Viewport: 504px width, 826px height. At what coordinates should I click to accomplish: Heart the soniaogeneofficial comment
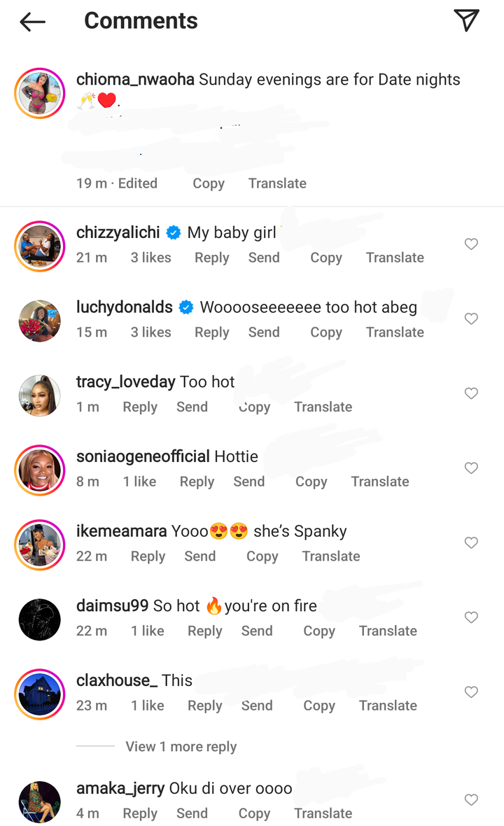[x=471, y=468]
